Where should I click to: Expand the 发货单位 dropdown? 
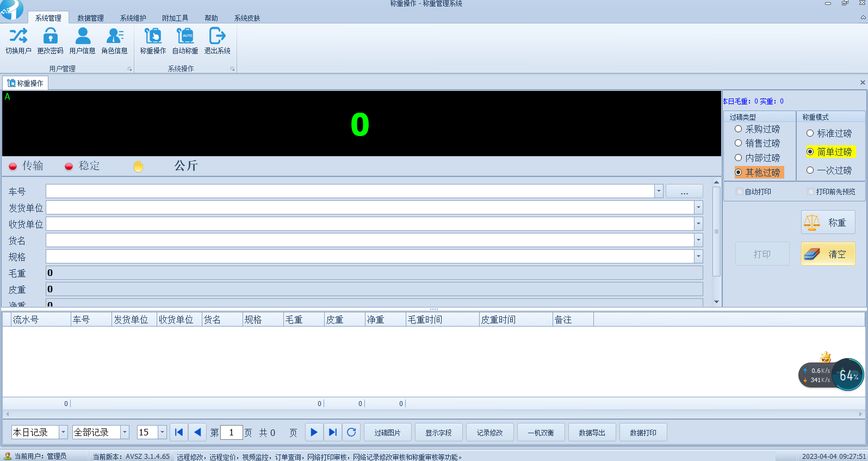pyautogui.click(x=698, y=207)
